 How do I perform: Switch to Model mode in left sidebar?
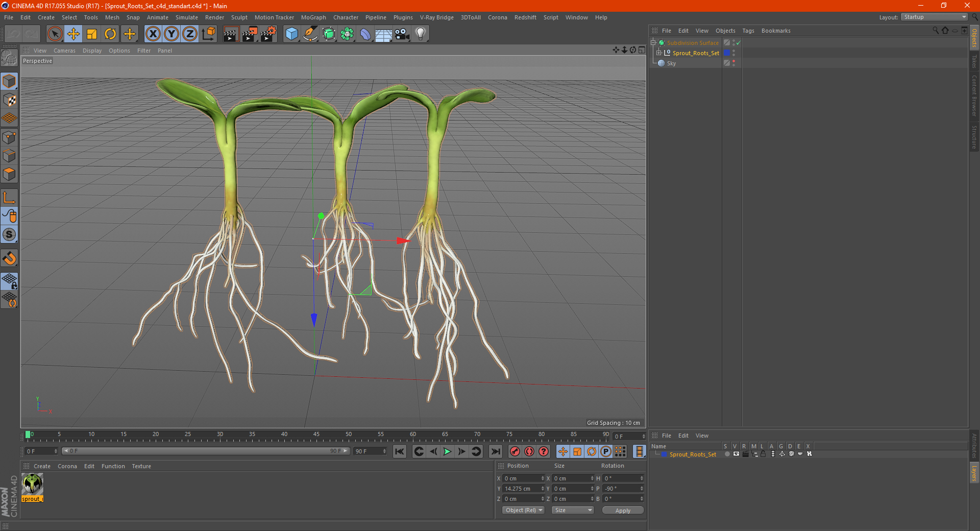pyautogui.click(x=9, y=81)
